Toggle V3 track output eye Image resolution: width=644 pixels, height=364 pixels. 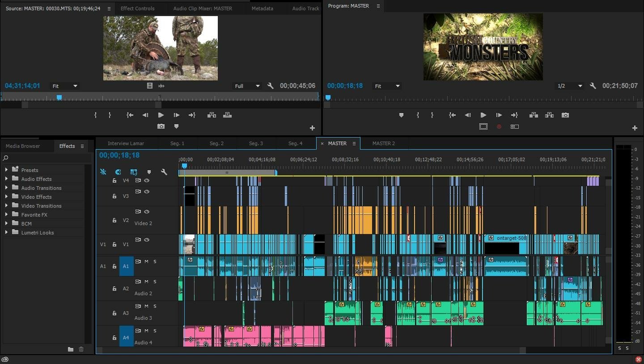click(x=147, y=192)
